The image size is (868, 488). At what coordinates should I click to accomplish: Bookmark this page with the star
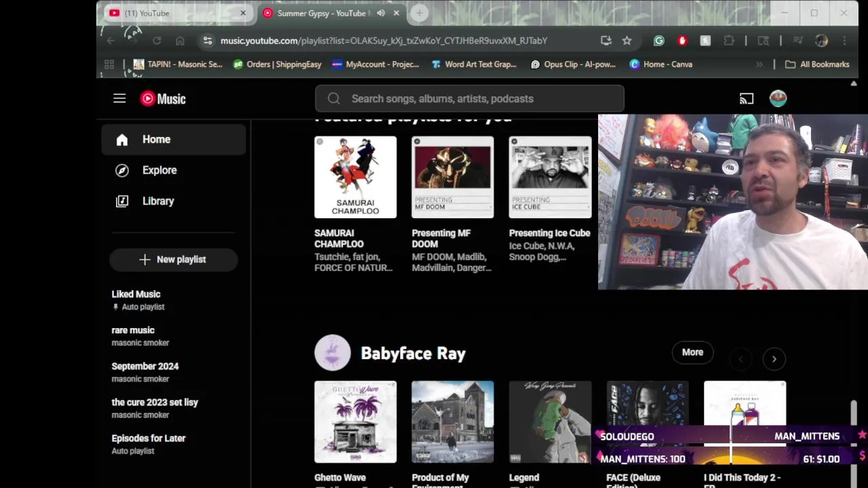pyautogui.click(x=627, y=41)
